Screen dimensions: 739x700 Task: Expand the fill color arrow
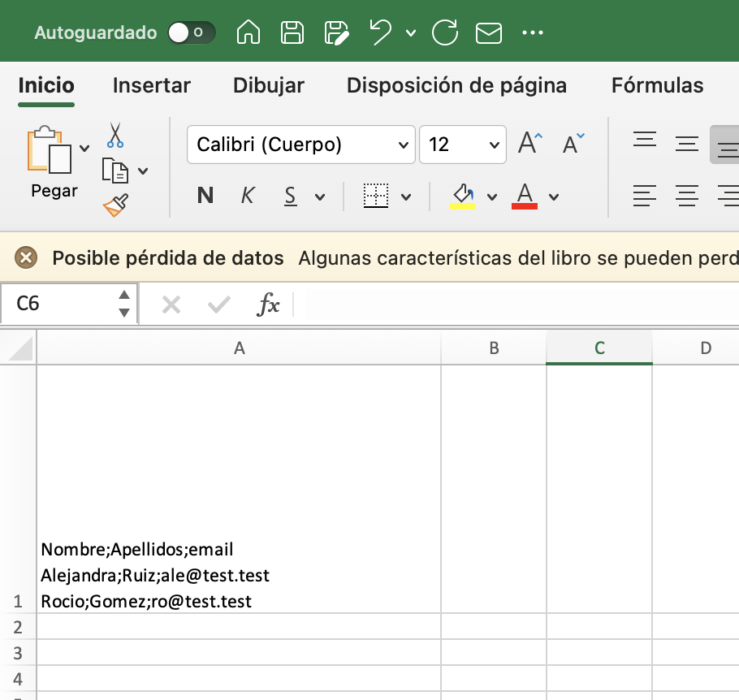click(492, 197)
